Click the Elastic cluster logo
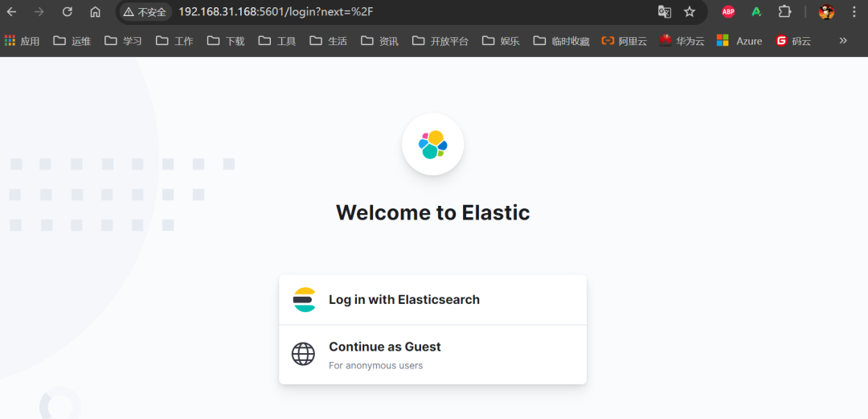 click(433, 144)
